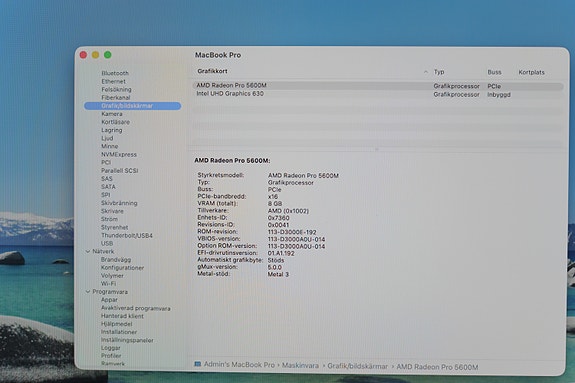Select SAS in the sidebar
This screenshot has width=575, height=383.
point(107,179)
